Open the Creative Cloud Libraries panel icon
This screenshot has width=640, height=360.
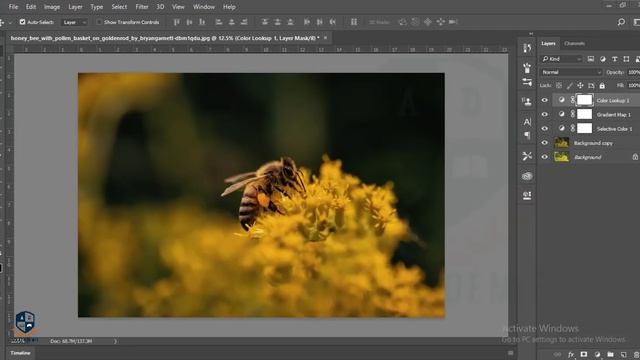click(527, 176)
